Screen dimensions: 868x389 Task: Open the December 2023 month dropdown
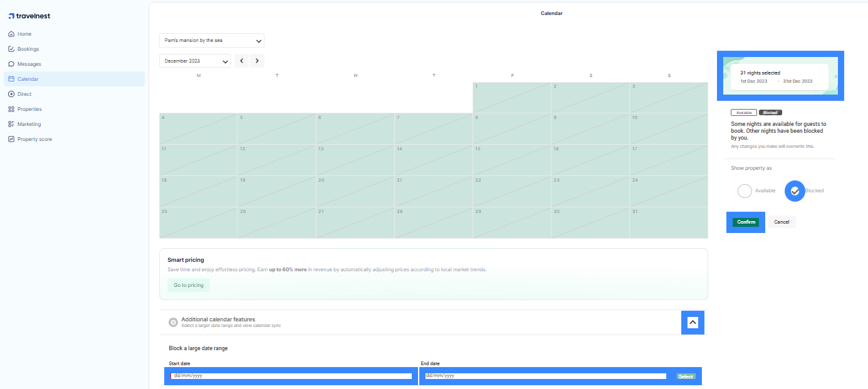pyautogui.click(x=194, y=60)
